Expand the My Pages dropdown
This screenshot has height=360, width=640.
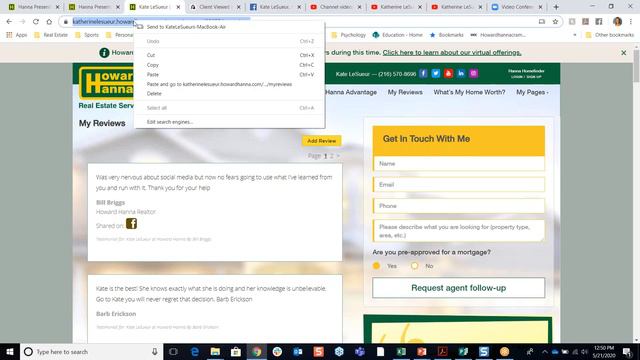tap(532, 92)
